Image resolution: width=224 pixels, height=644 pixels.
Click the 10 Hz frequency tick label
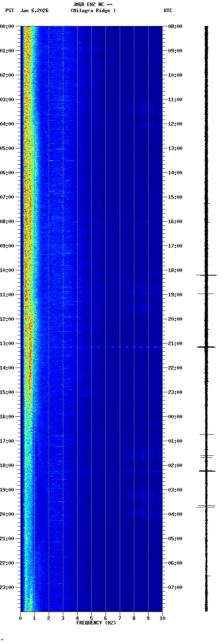162,618
